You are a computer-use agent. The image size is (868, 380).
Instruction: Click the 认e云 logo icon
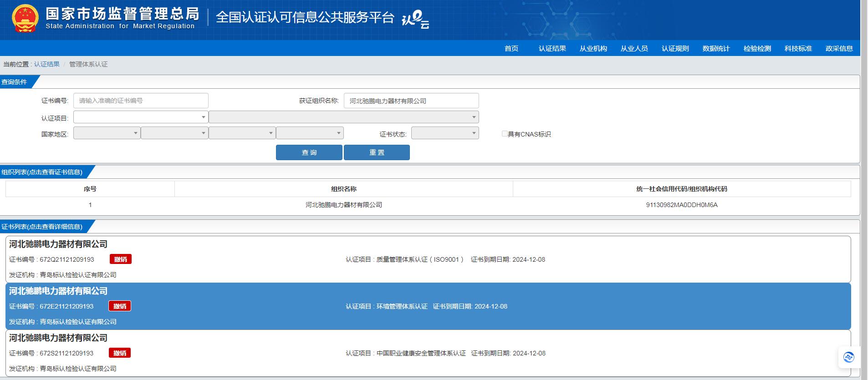coord(415,20)
